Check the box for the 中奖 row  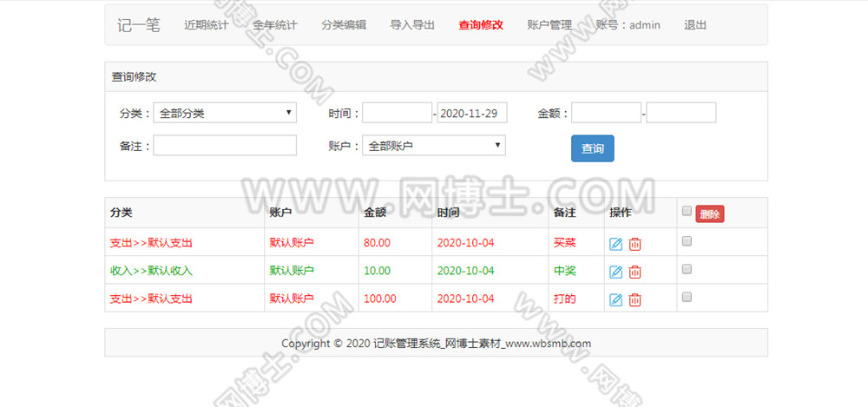pos(687,268)
